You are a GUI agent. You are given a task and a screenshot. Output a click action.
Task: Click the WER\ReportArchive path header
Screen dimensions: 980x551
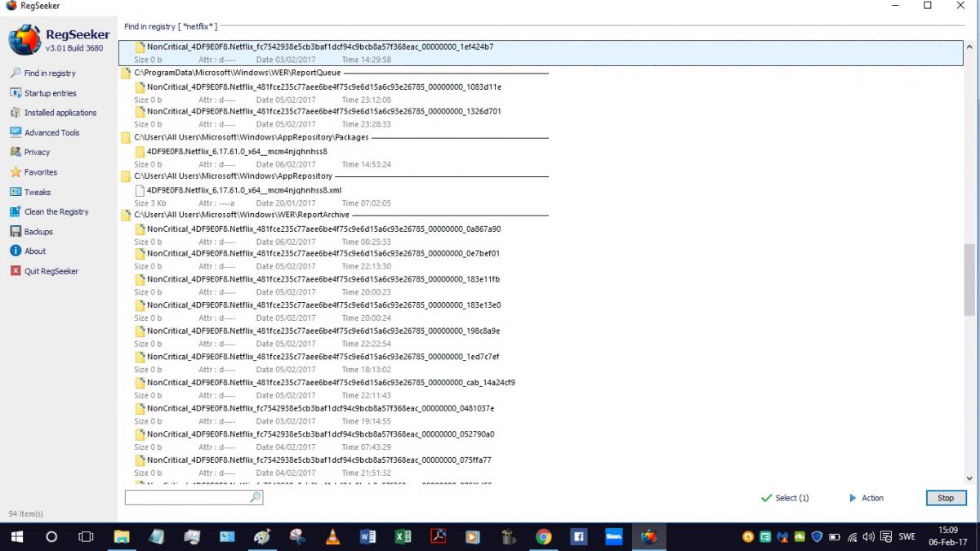pos(242,215)
